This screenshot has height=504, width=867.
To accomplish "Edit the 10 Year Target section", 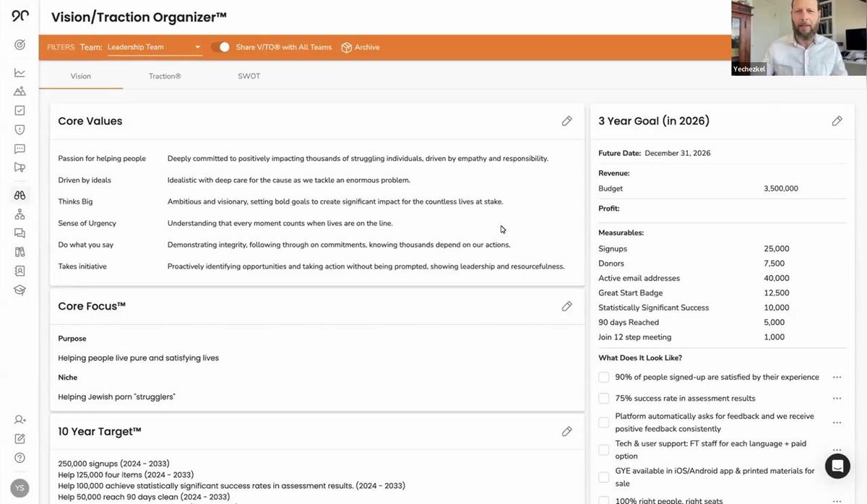I will (567, 432).
